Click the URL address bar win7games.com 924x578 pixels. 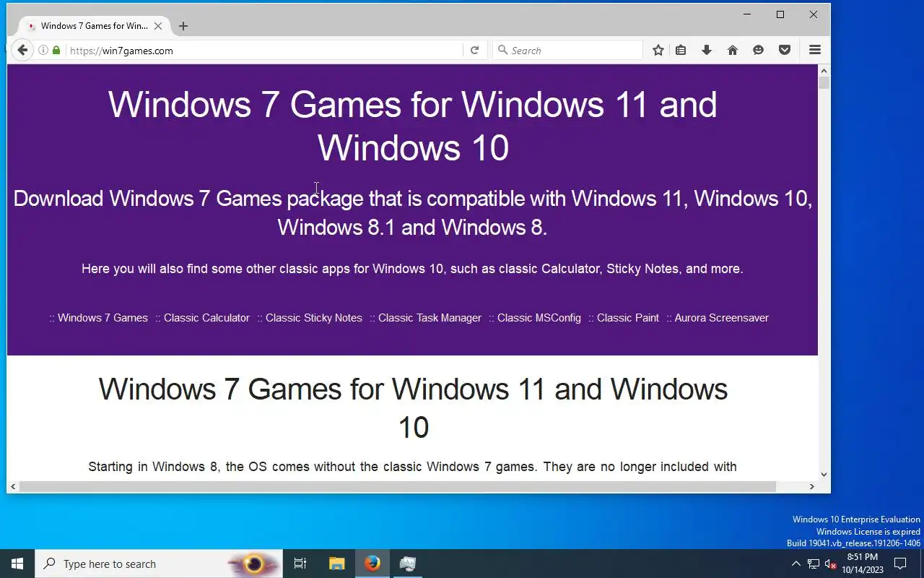pyautogui.click(x=264, y=51)
